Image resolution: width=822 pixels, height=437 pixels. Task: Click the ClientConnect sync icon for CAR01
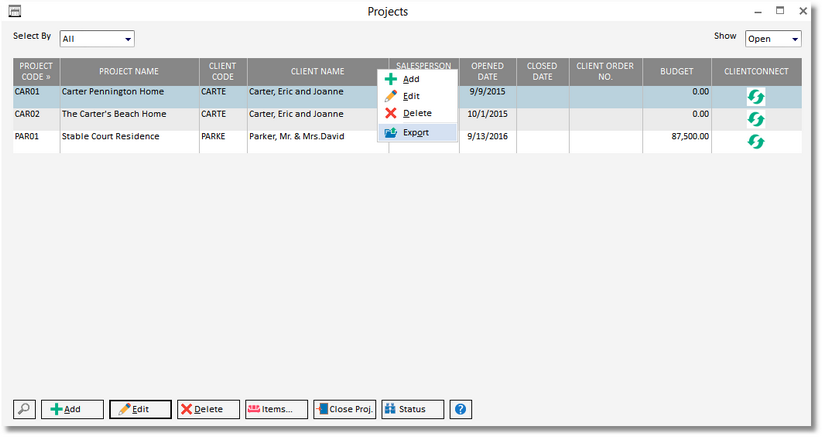coord(755,97)
